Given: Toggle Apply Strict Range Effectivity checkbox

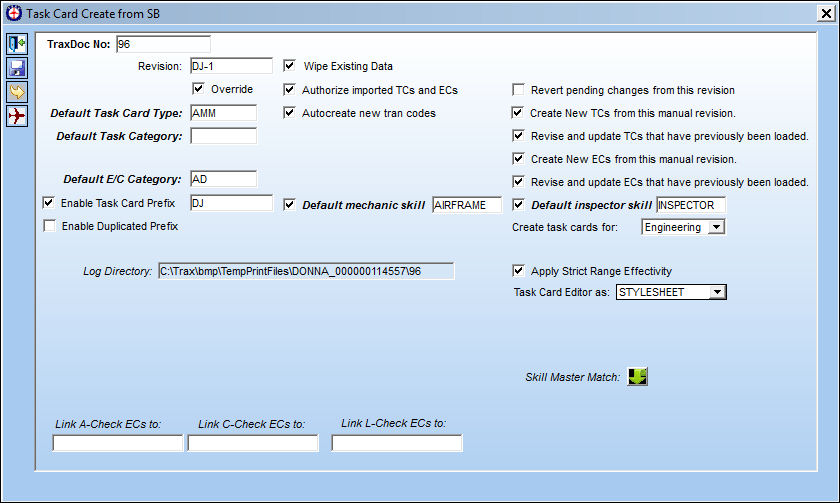Looking at the screenshot, I should pyautogui.click(x=518, y=271).
